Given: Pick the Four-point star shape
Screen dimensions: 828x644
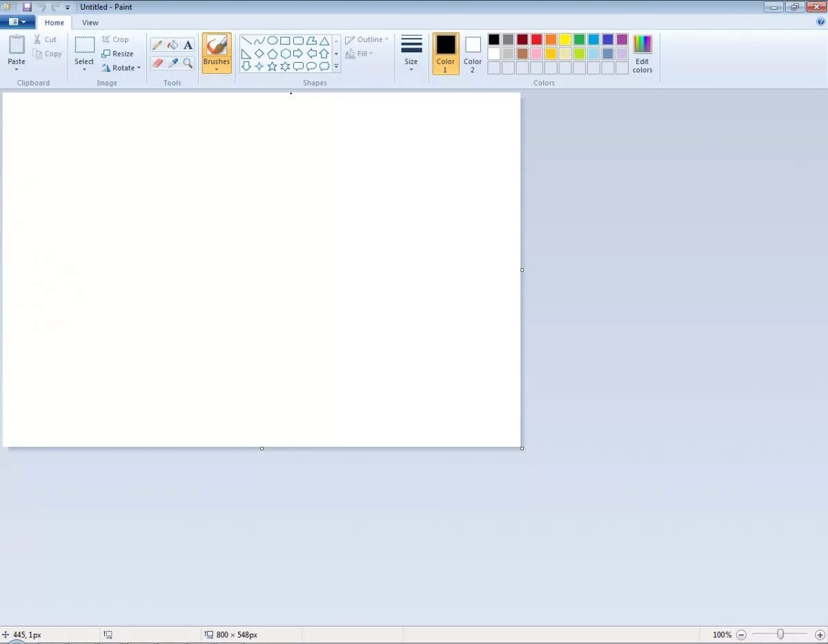Looking at the screenshot, I should click(x=259, y=66).
